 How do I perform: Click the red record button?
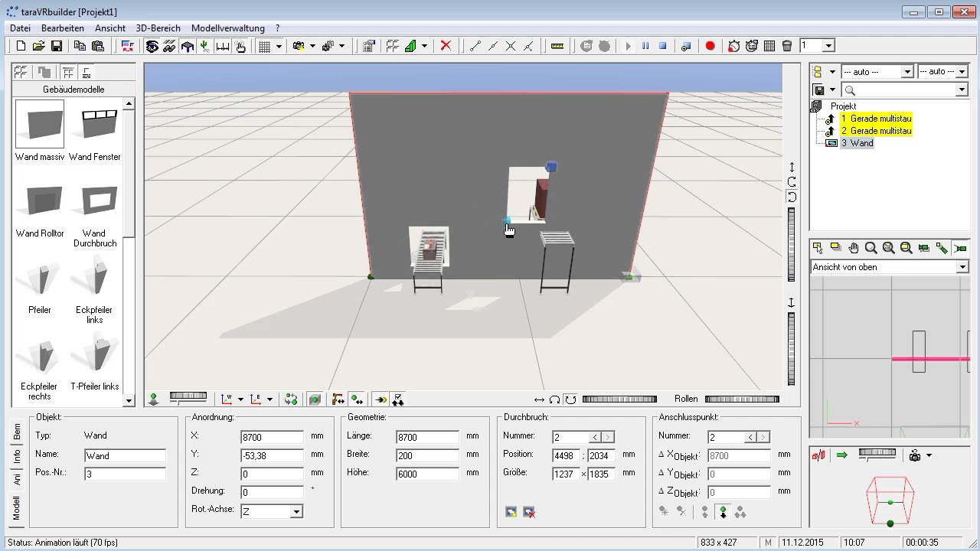pyautogui.click(x=710, y=46)
